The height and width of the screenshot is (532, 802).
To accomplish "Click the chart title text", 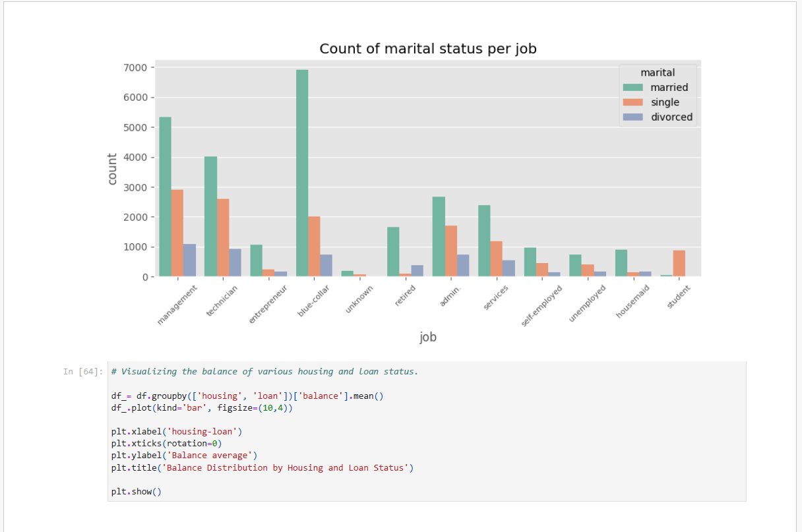I will [x=427, y=49].
